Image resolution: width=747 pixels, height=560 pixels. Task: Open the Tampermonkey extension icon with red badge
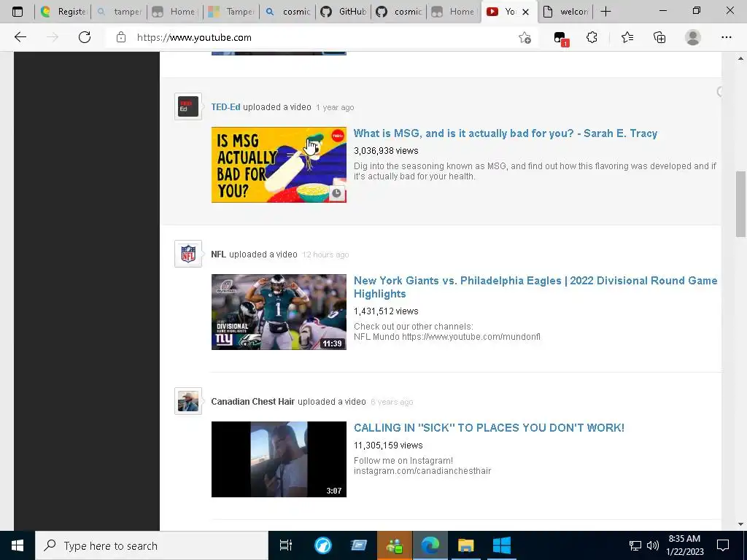561,38
